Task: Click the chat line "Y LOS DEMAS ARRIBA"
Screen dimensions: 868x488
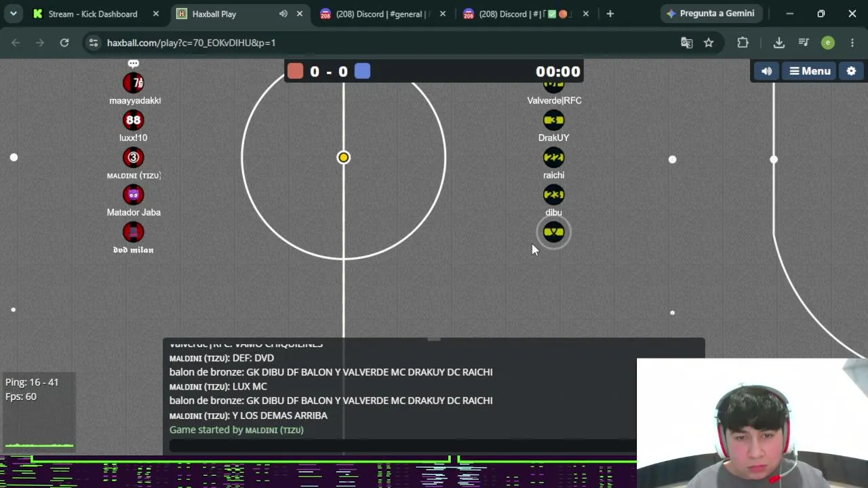Action: (x=248, y=415)
